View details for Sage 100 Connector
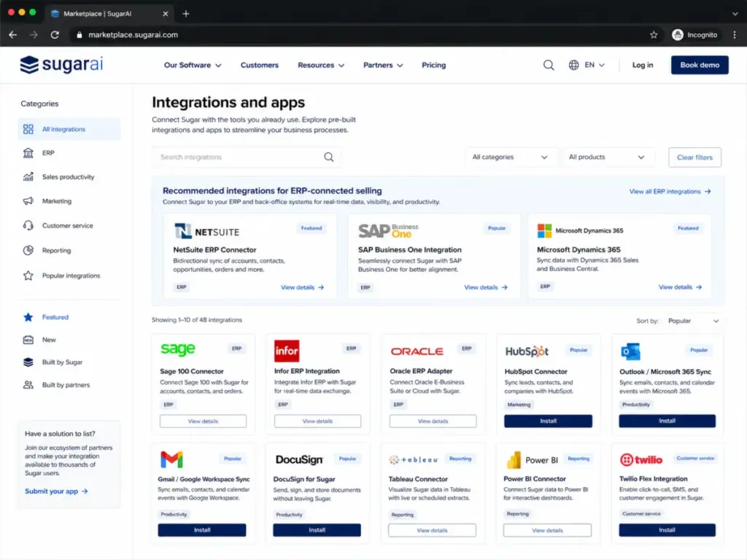The width and height of the screenshot is (747, 560). (x=203, y=421)
